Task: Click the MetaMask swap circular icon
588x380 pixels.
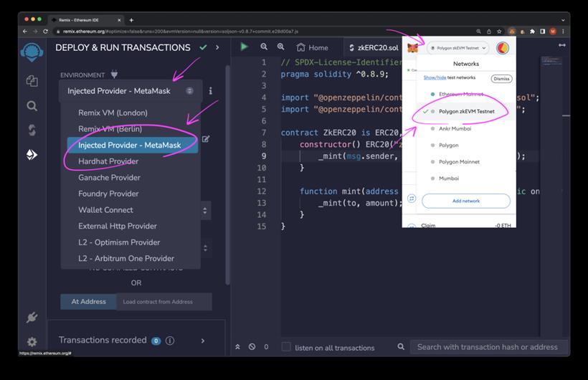Action: 412,199
